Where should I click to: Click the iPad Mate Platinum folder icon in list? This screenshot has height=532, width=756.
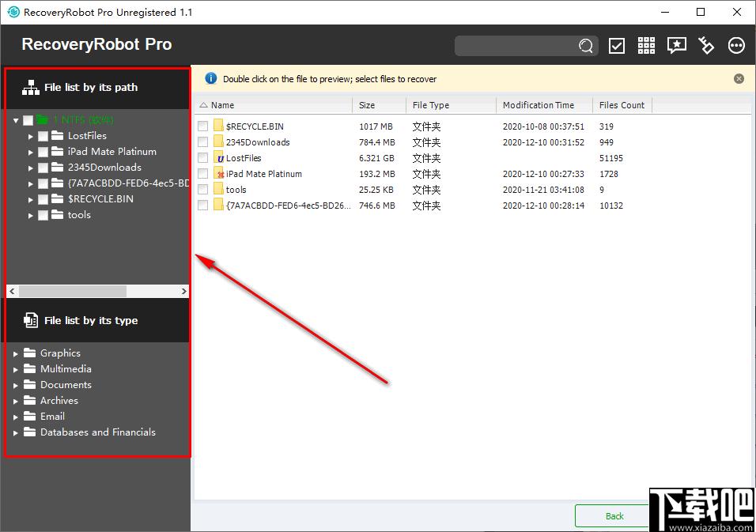coord(219,173)
